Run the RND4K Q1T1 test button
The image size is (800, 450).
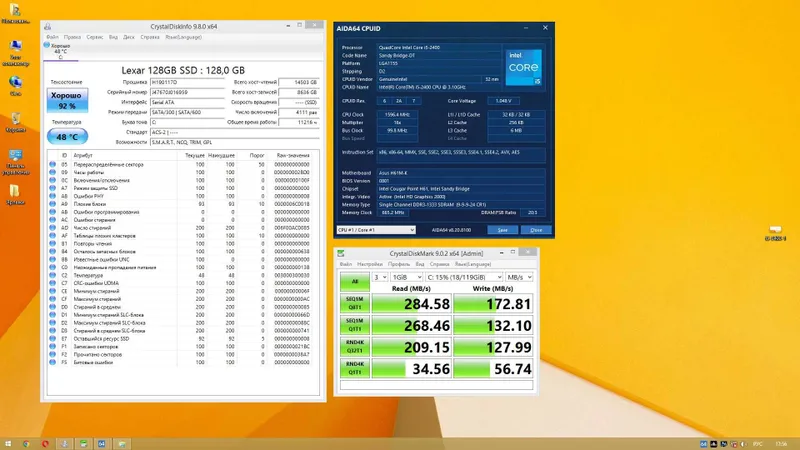(355, 368)
